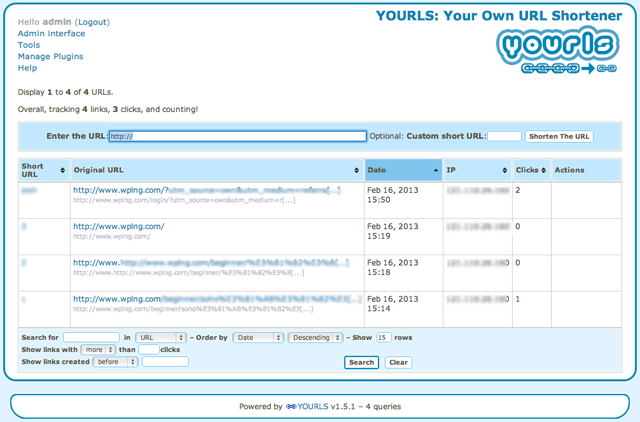Click the date Feb 16, 2013 15:19
The image size is (640, 422).
pyautogui.click(x=393, y=231)
